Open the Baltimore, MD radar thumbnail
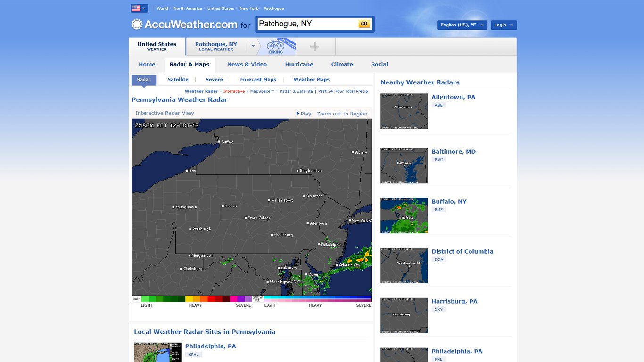The height and width of the screenshot is (362, 644). coord(404,166)
